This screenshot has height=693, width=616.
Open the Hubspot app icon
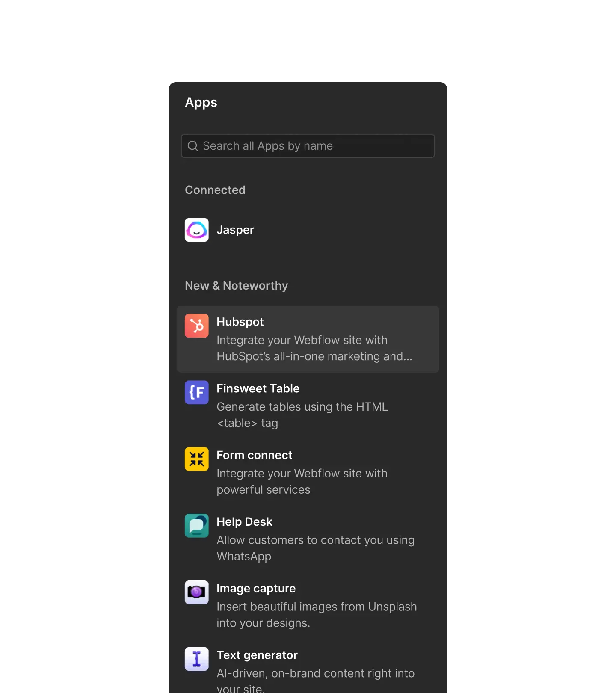pos(196,326)
